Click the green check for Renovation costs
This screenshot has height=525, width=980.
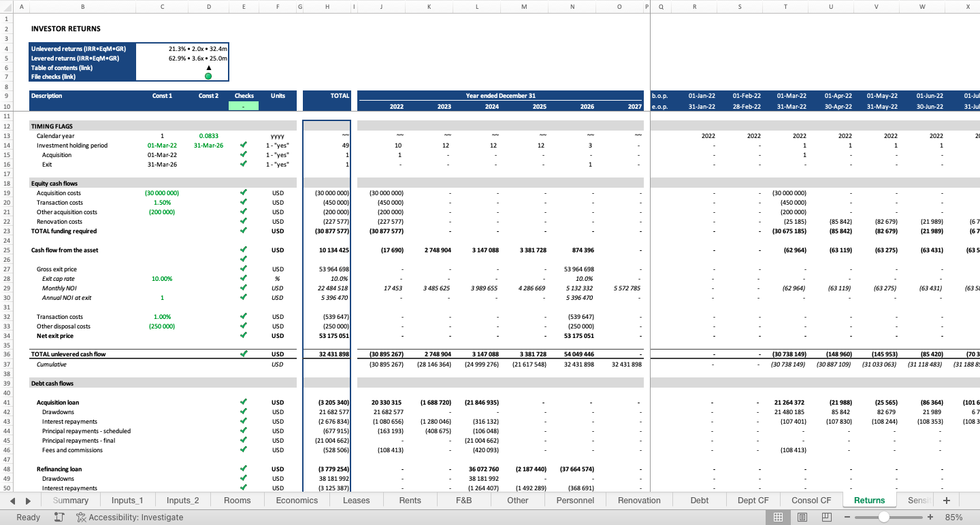(x=244, y=222)
